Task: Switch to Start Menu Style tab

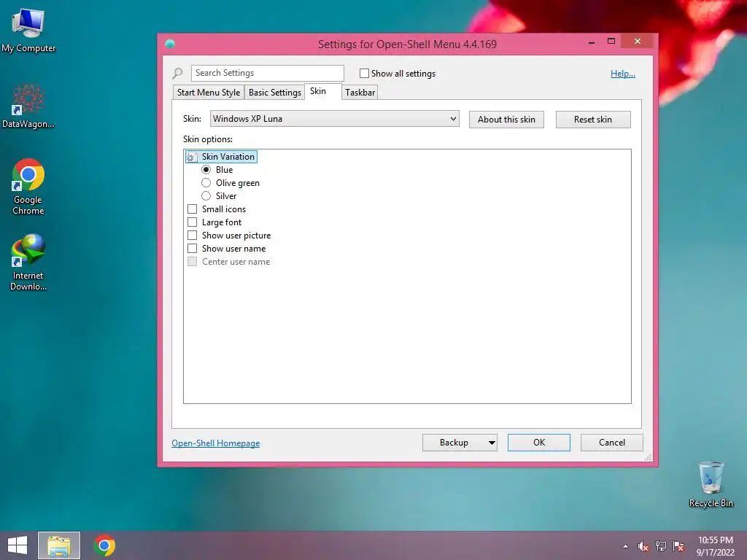Action: tap(208, 93)
